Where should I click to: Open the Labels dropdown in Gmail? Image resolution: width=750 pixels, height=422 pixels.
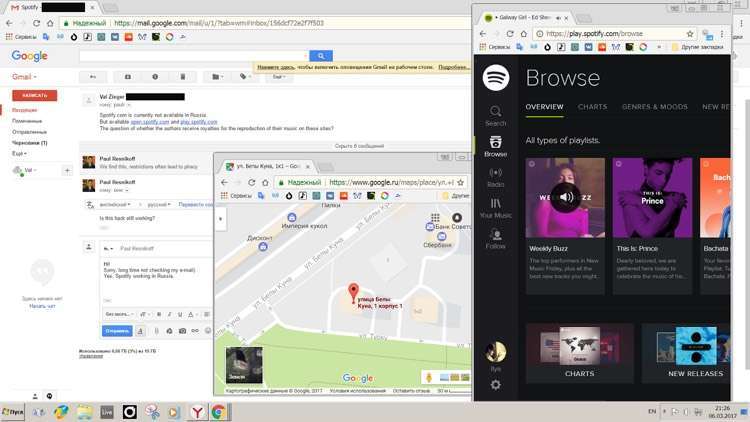245,77
